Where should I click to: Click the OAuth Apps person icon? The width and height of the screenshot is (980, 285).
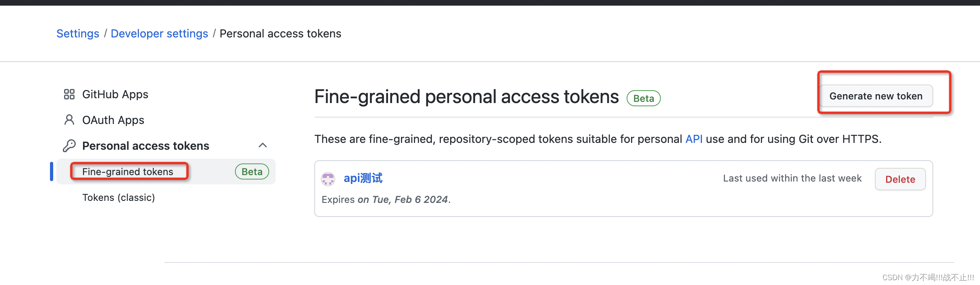point(69,120)
